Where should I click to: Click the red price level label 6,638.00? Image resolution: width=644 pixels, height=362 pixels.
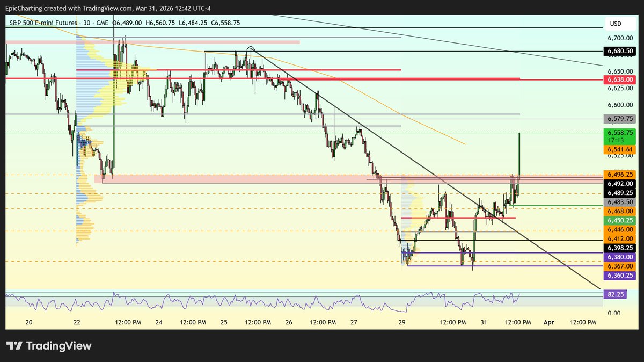pyautogui.click(x=620, y=79)
